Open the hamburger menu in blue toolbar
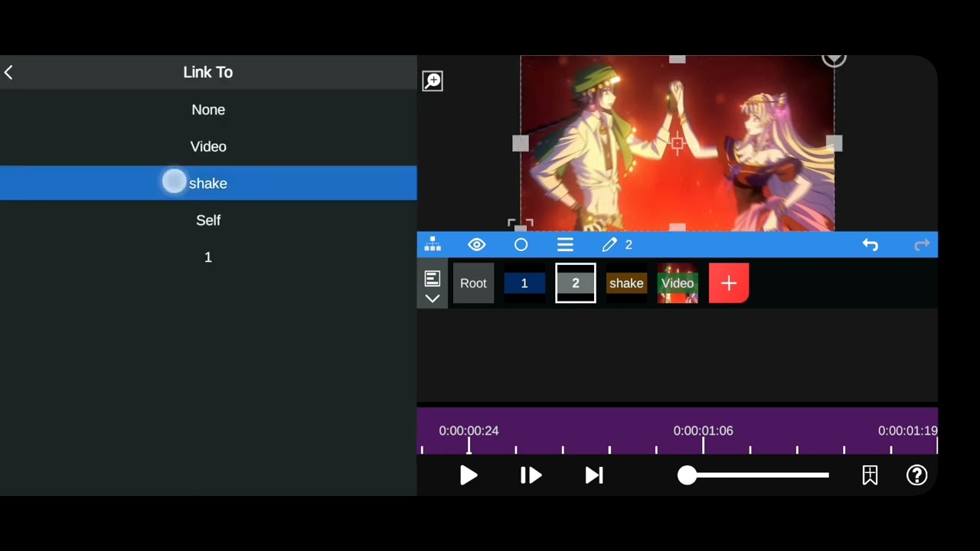The image size is (980, 551). tap(565, 245)
